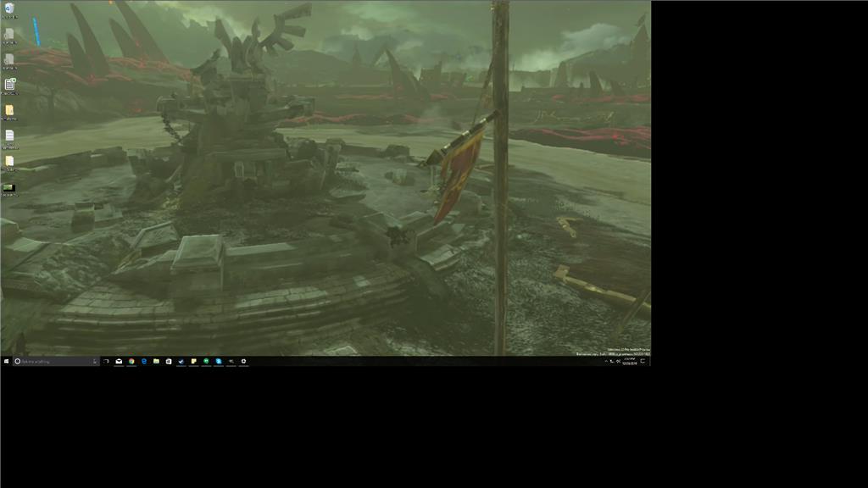This screenshot has width=868, height=488.
Task: Open the Microsoft Store taskbar icon
Action: tap(169, 361)
